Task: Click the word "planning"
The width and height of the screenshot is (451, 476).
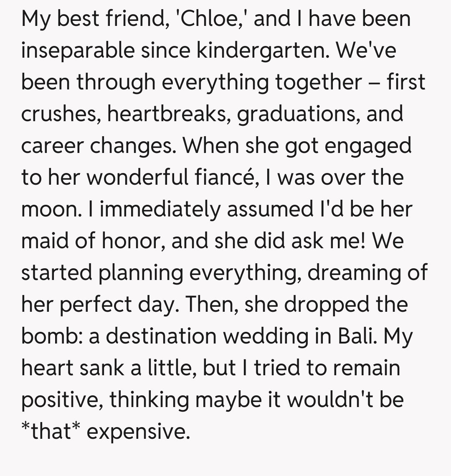Action: 141,273
